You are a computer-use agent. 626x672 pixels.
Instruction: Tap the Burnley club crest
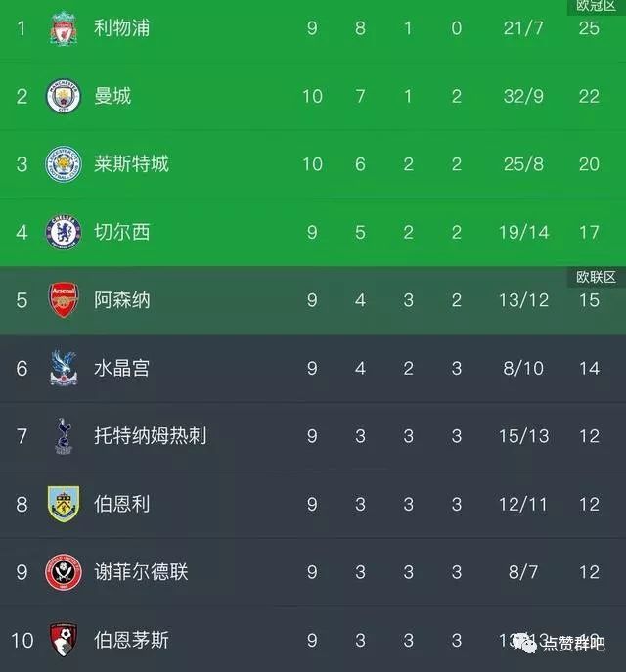[x=64, y=504]
